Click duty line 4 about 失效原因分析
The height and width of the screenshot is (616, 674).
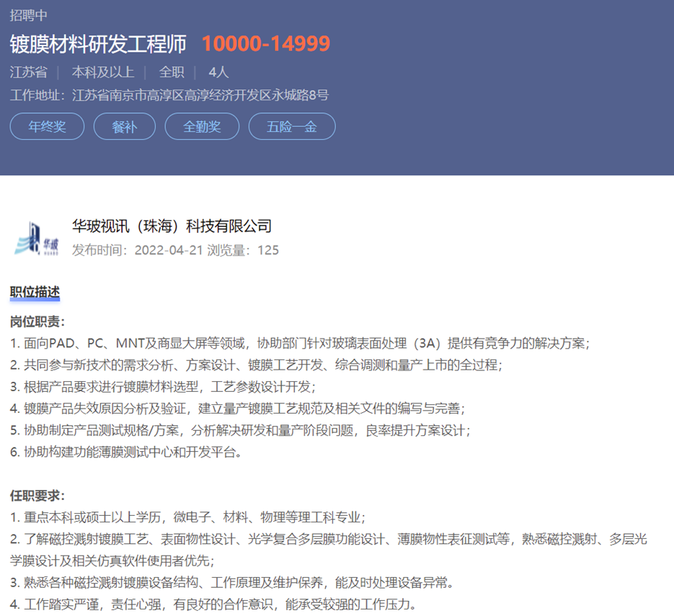(238, 409)
